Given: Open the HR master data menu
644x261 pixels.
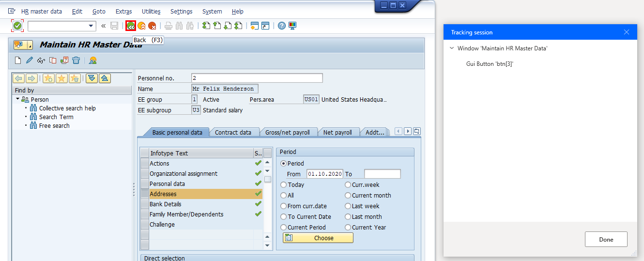Looking at the screenshot, I should 42,11.
